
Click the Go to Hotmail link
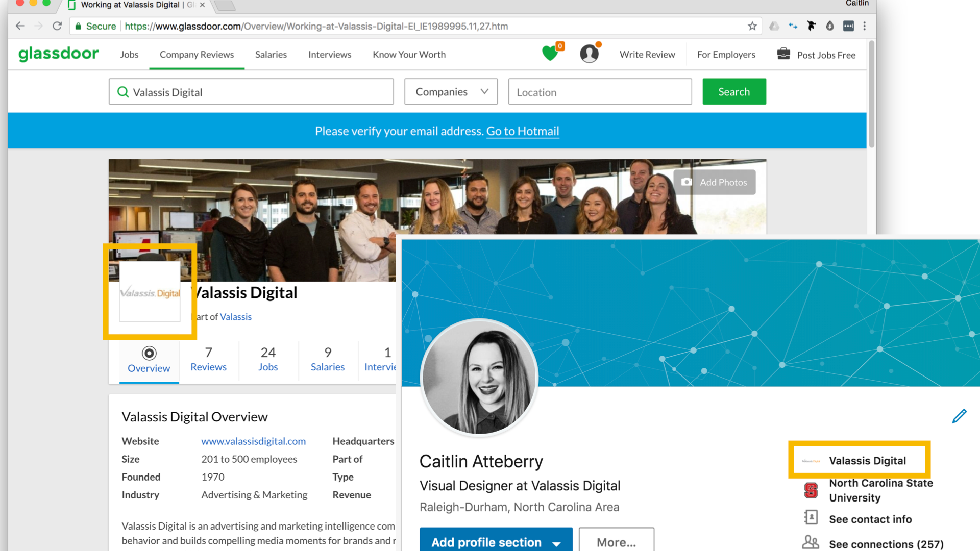tap(523, 131)
